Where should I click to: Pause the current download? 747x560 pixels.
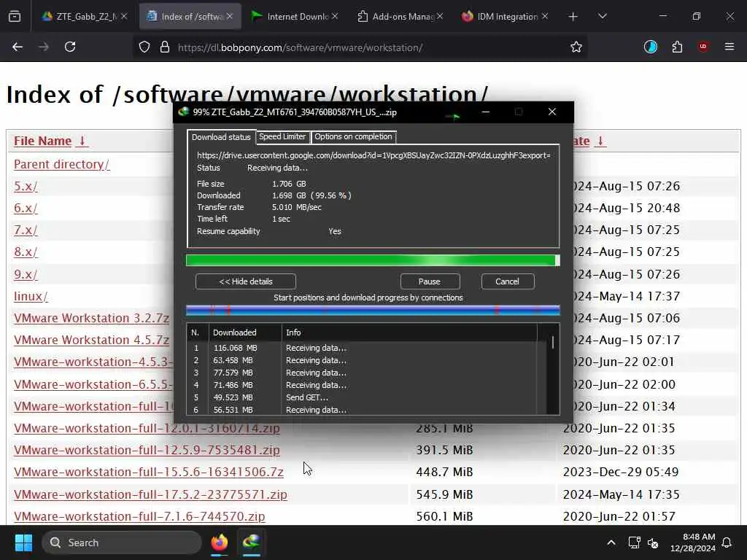(430, 281)
